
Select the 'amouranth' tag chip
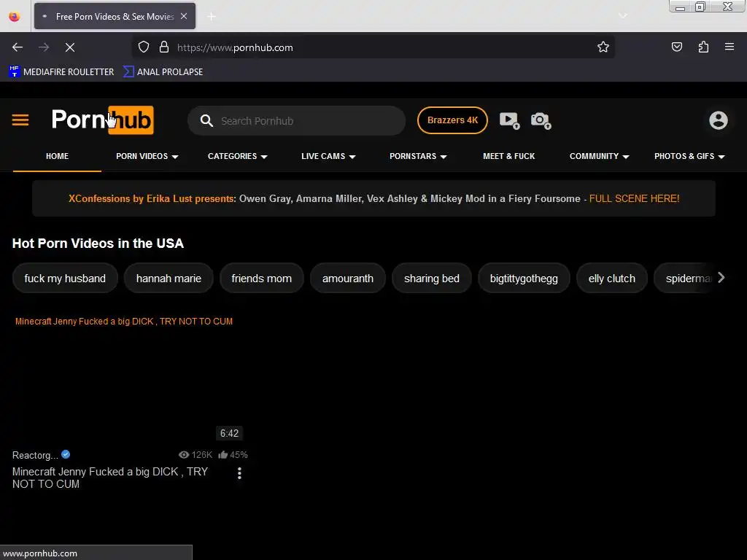click(348, 278)
